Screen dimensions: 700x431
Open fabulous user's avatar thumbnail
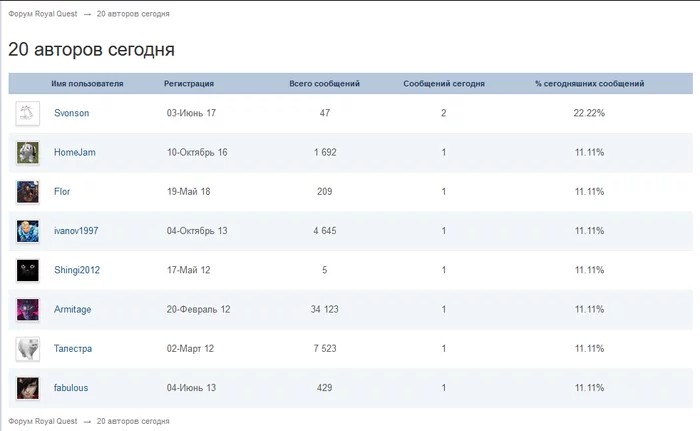click(28, 388)
